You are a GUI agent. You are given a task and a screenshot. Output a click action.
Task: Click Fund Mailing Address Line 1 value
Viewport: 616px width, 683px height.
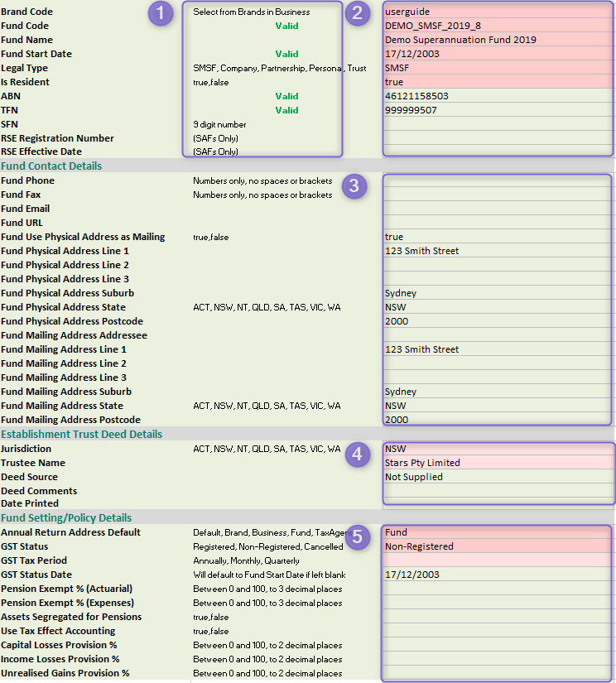coord(498,349)
